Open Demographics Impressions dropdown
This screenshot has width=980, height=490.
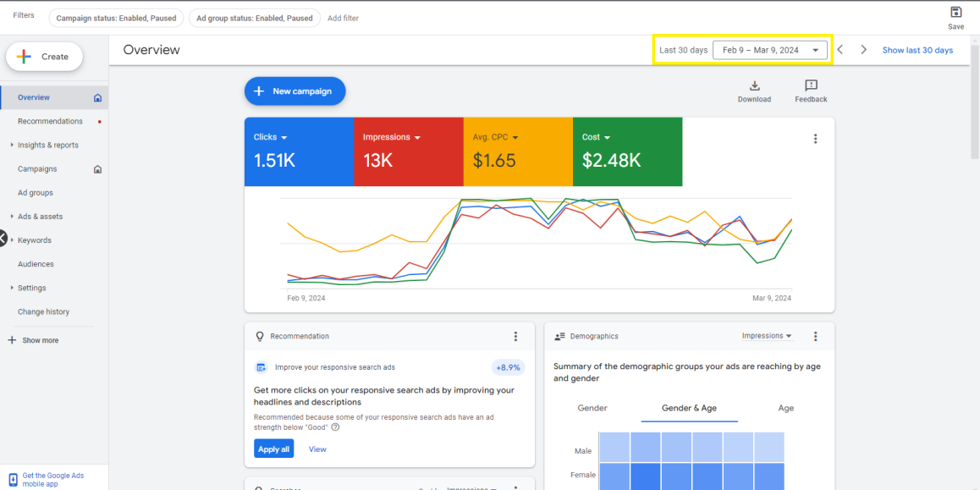click(767, 336)
